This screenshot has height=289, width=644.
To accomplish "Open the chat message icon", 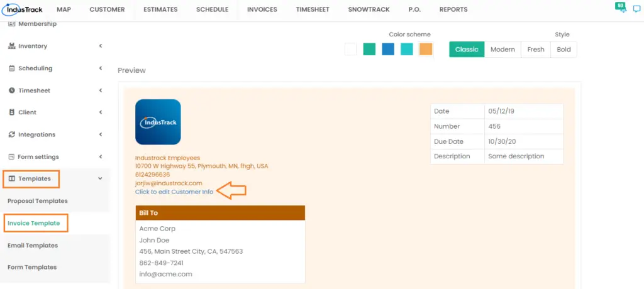I will (x=636, y=9).
